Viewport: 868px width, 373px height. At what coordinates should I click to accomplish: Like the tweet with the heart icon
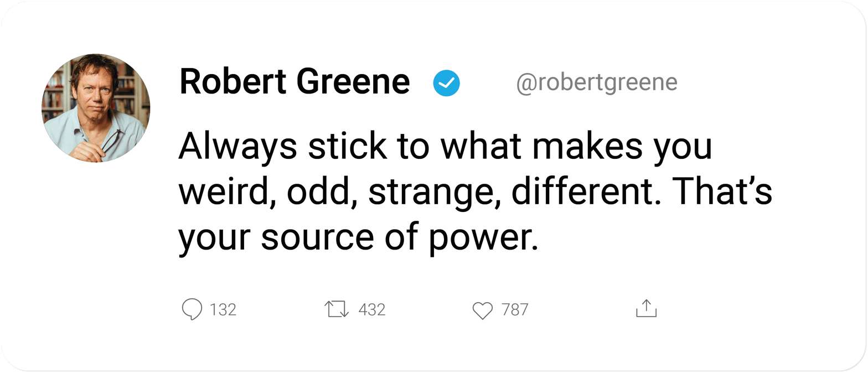point(483,310)
